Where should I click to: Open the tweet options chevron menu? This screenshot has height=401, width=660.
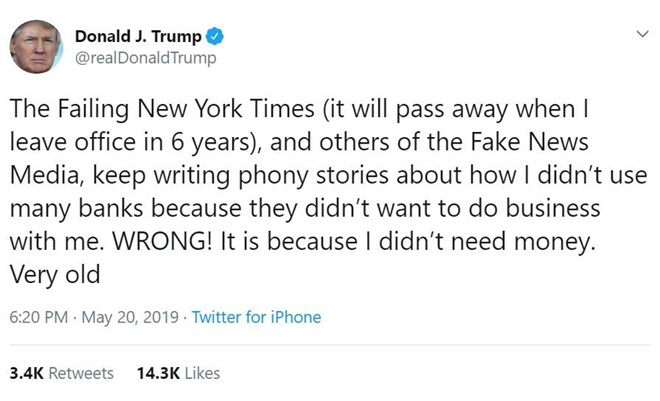(x=642, y=35)
